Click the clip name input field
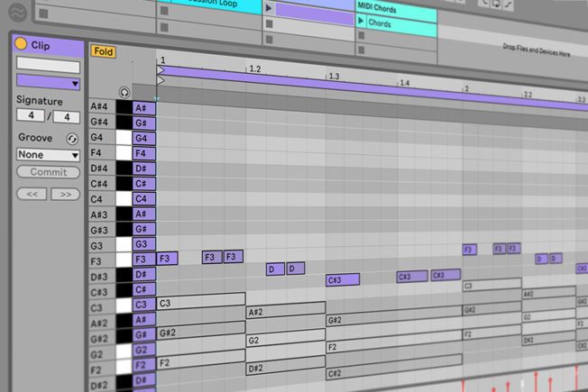 tap(49, 66)
